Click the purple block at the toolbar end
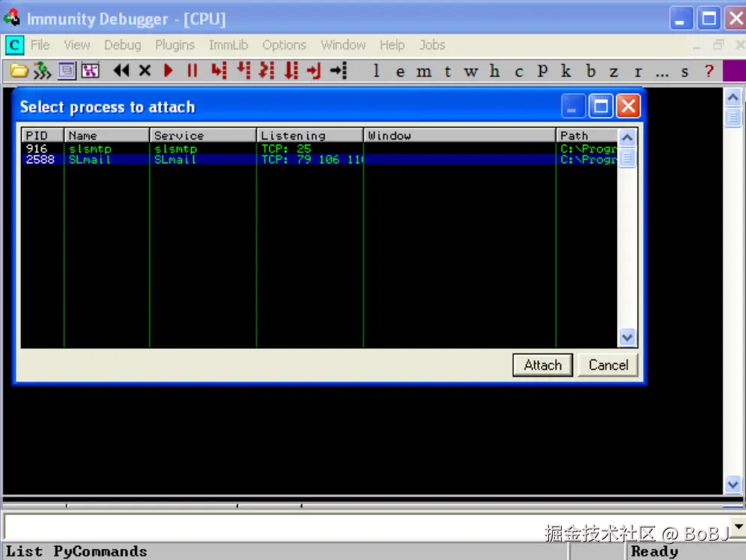This screenshot has height=560, width=746. pyautogui.click(x=734, y=71)
